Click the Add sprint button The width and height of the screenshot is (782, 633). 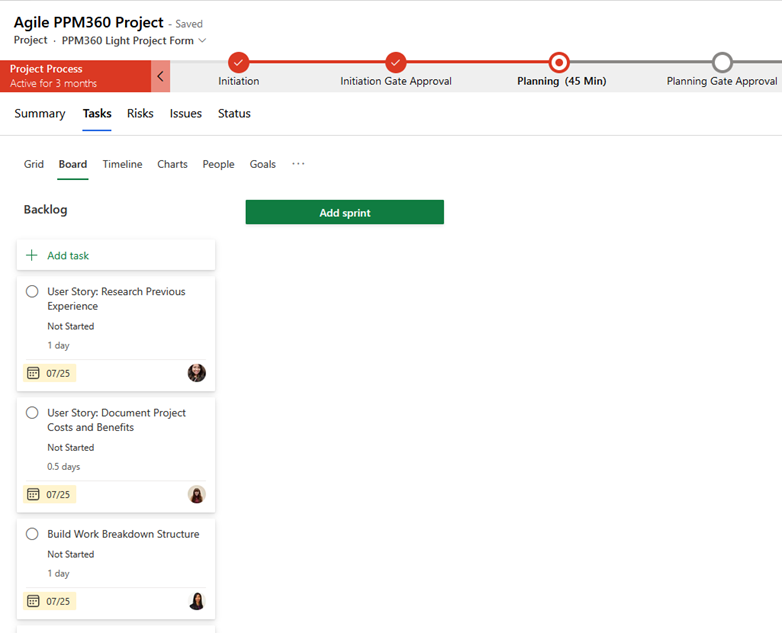pos(345,212)
